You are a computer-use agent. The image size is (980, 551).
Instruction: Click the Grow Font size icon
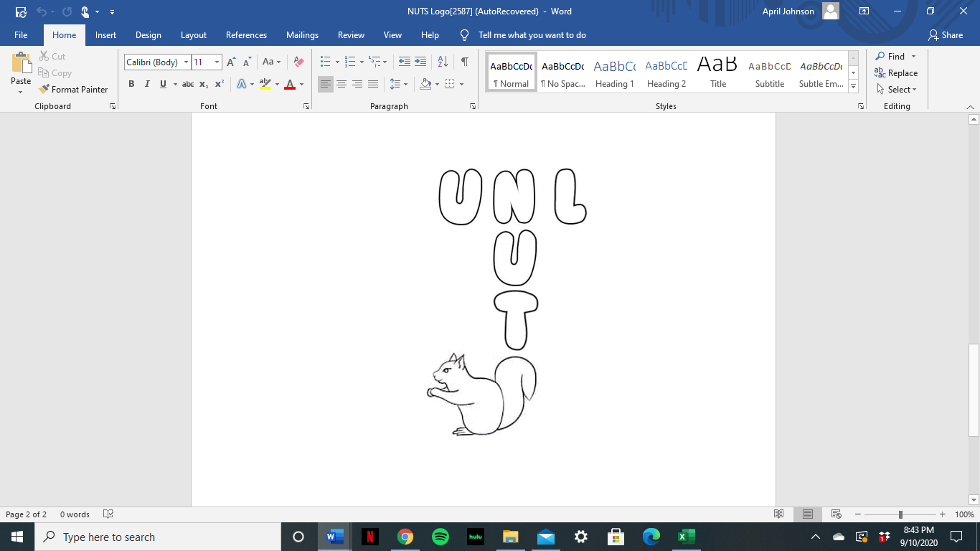pyautogui.click(x=231, y=62)
